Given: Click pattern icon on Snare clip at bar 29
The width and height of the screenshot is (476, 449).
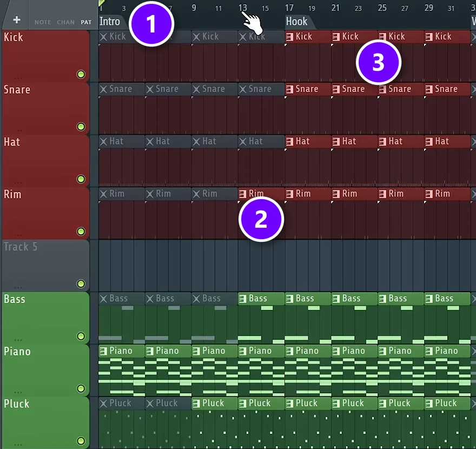Looking at the screenshot, I should click(x=429, y=89).
